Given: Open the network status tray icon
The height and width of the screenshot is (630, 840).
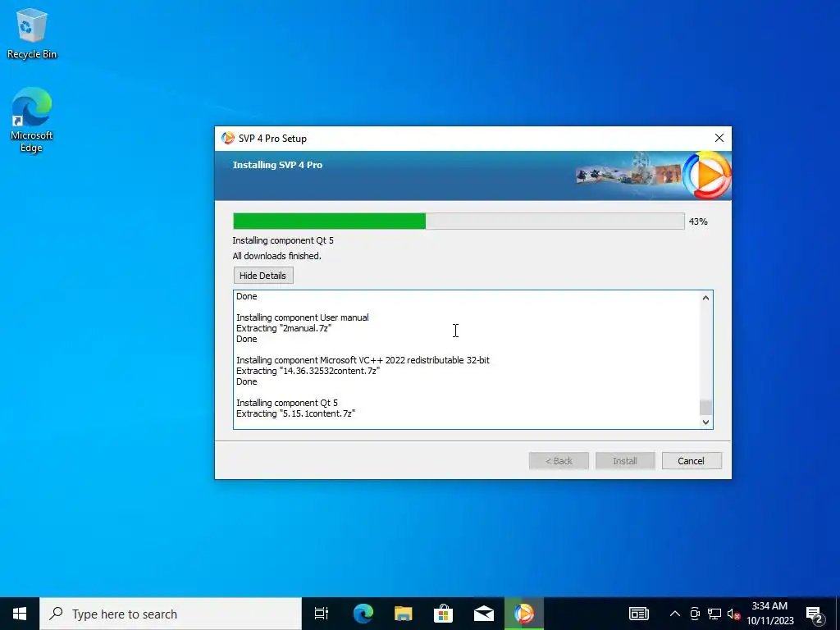Looking at the screenshot, I should pyautogui.click(x=714, y=614).
